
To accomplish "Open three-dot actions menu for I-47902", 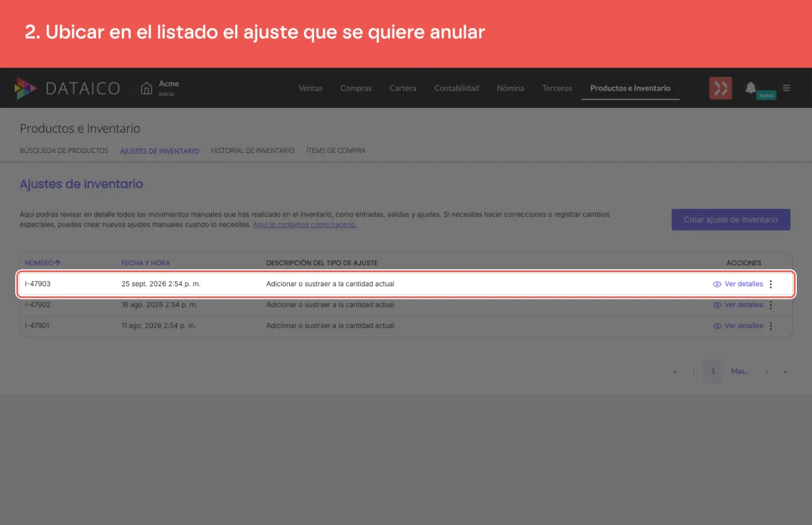I will click(771, 305).
